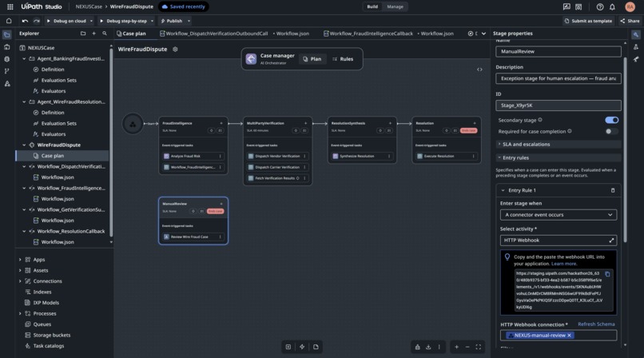Open the help question mark icon
The height and width of the screenshot is (358, 644).
point(599,6)
